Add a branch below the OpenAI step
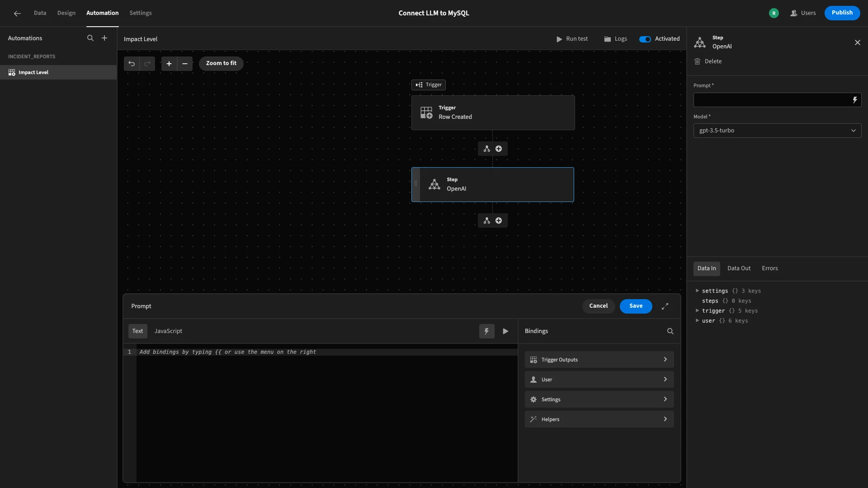 click(x=487, y=221)
